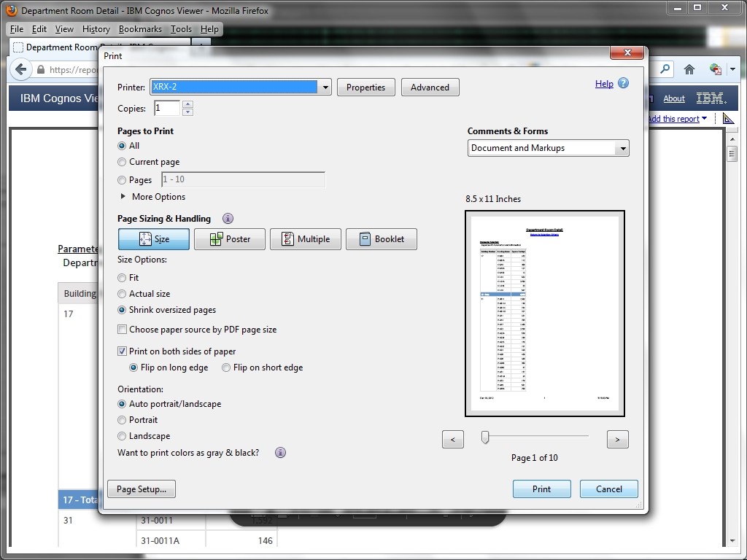Go to previous preview page arrow

click(452, 440)
